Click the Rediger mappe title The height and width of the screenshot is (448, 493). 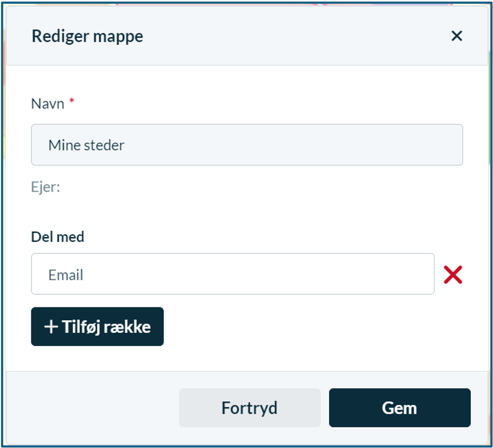(x=88, y=36)
